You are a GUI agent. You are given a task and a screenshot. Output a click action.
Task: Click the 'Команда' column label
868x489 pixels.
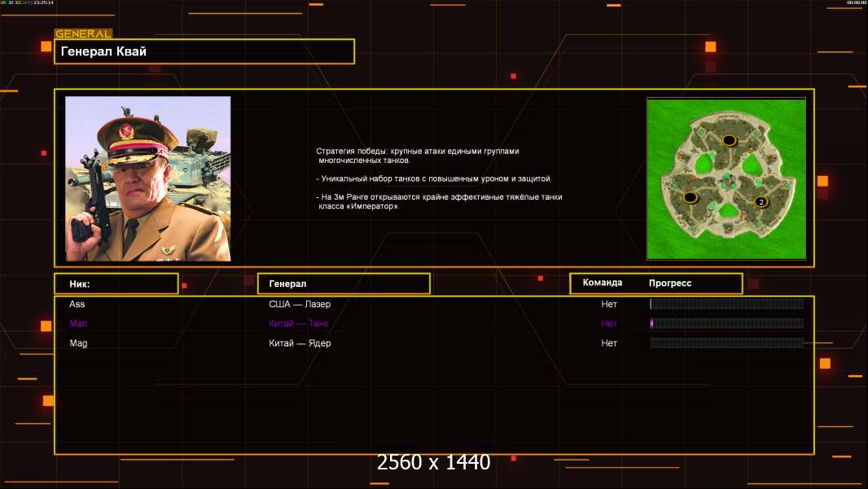(x=603, y=283)
